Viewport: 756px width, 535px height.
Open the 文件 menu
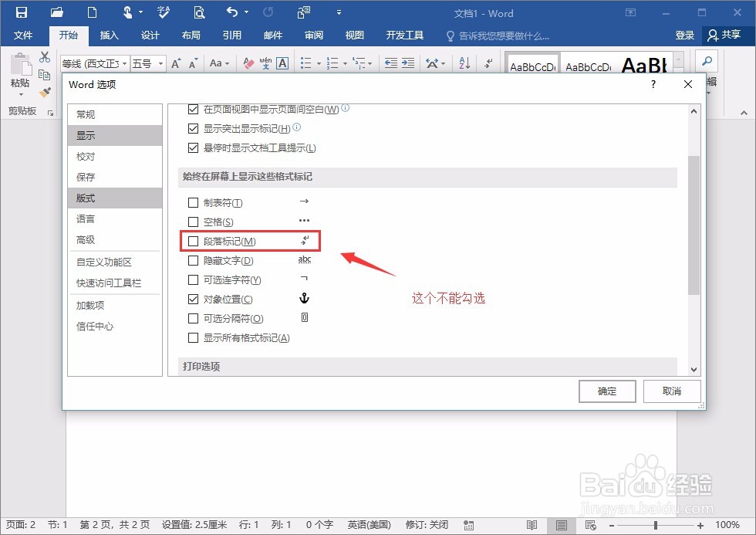(x=24, y=35)
